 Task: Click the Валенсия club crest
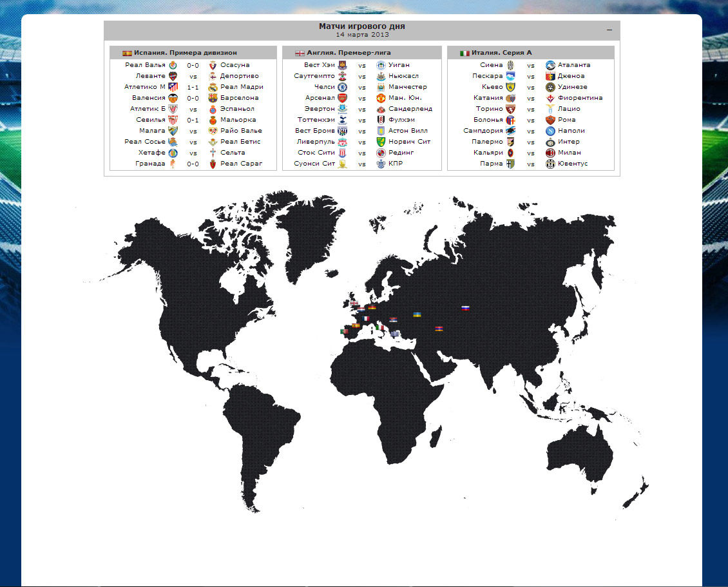pyautogui.click(x=173, y=98)
